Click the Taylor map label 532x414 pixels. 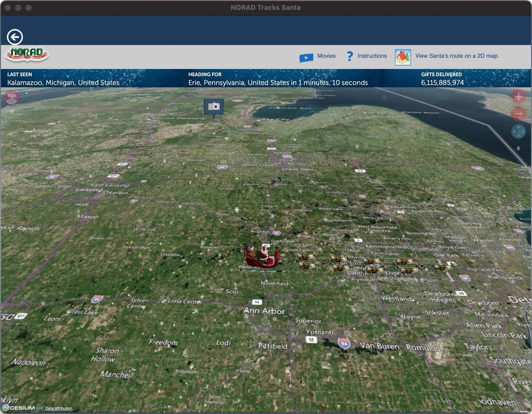476,347
